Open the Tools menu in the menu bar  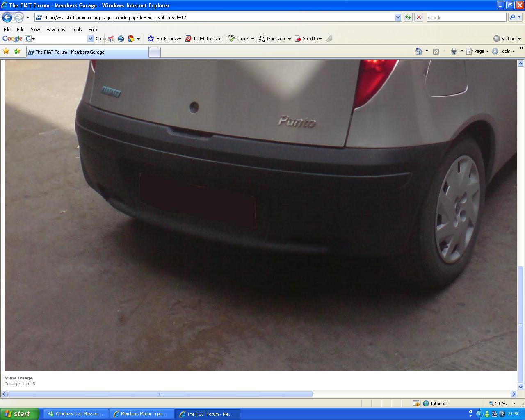pyautogui.click(x=76, y=30)
